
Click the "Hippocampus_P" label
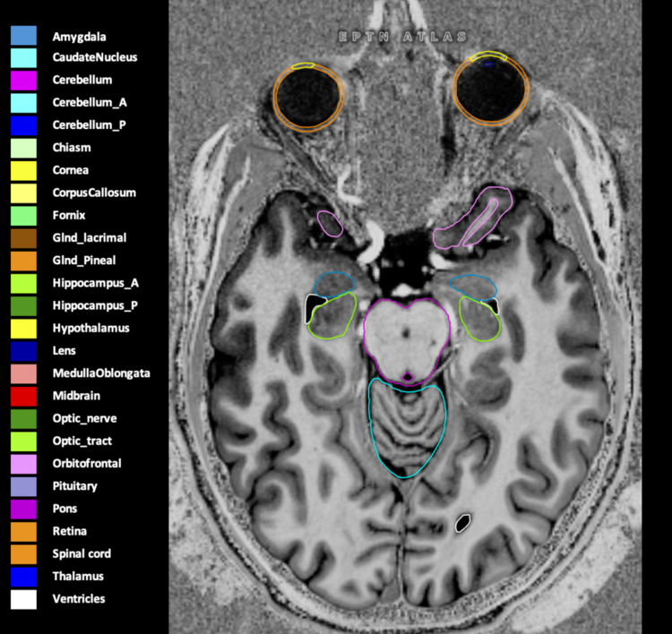tap(95, 306)
